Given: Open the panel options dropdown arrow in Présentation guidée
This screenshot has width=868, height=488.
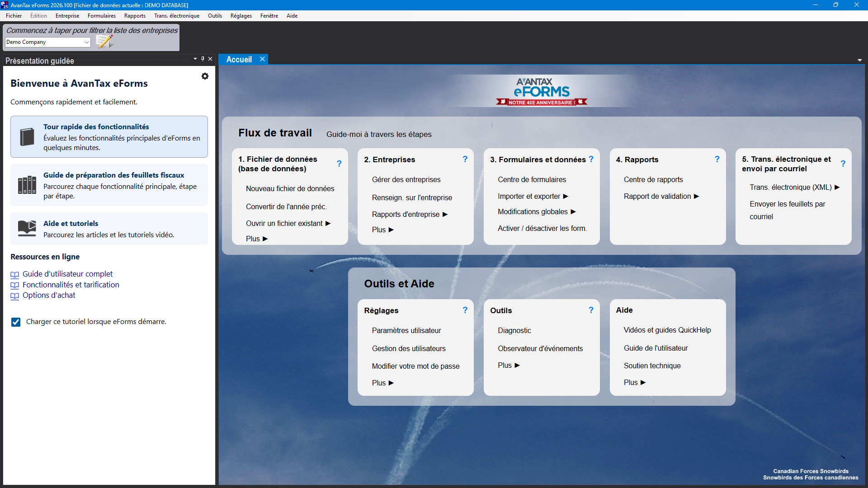Looking at the screenshot, I should coord(195,59).
